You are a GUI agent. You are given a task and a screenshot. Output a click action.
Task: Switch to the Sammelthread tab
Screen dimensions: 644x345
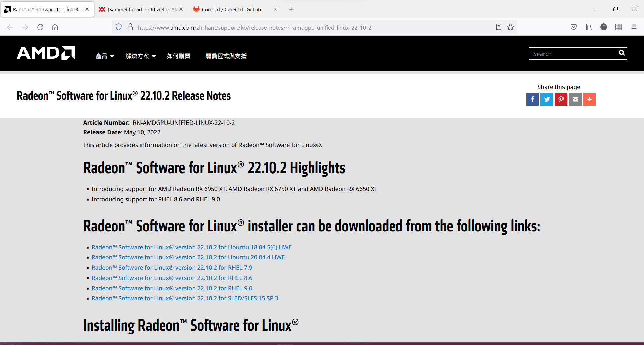pyautogui.click(x=141, y=9)
